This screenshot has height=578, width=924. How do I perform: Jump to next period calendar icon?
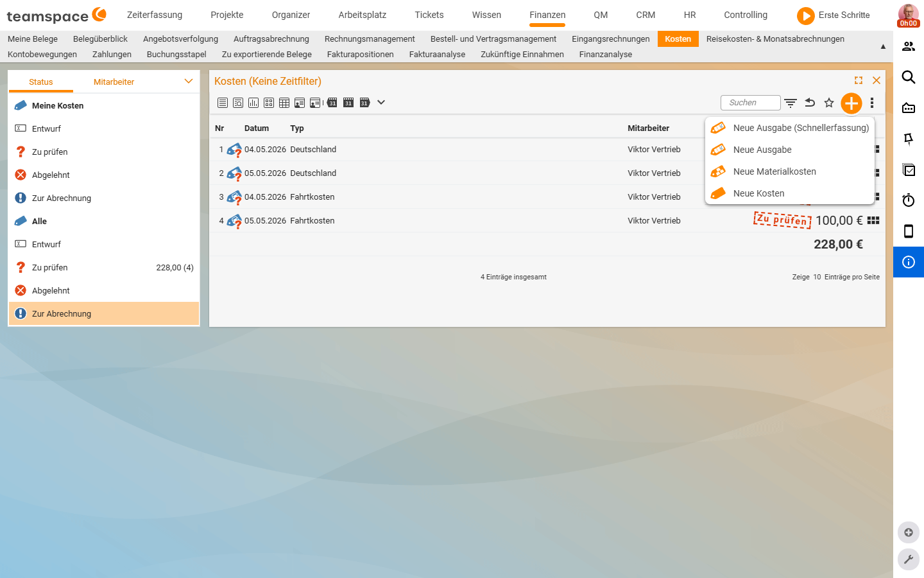click(364, 103)
